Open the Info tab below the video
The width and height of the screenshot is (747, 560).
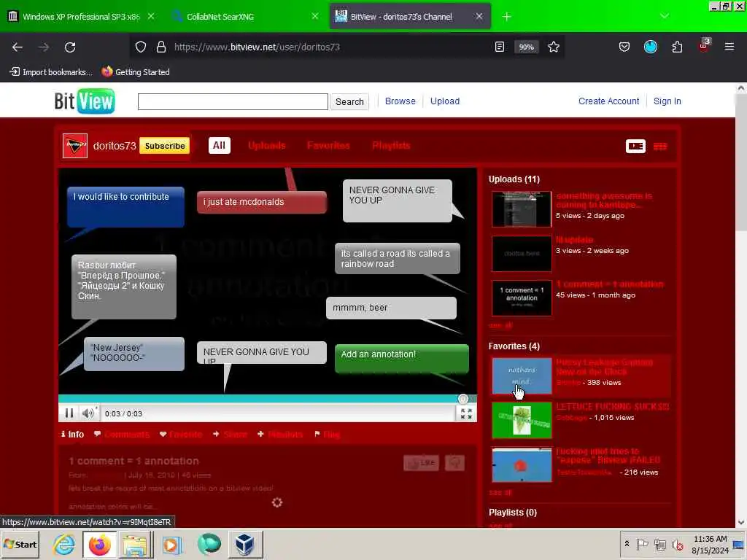point(72,435)
